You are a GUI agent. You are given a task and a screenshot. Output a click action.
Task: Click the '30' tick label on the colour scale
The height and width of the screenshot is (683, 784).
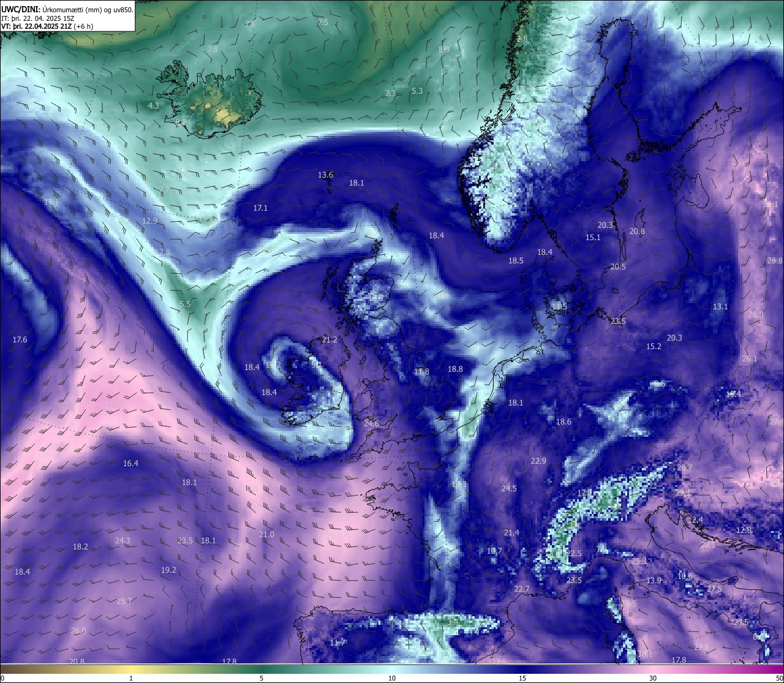tap(653, 678)
